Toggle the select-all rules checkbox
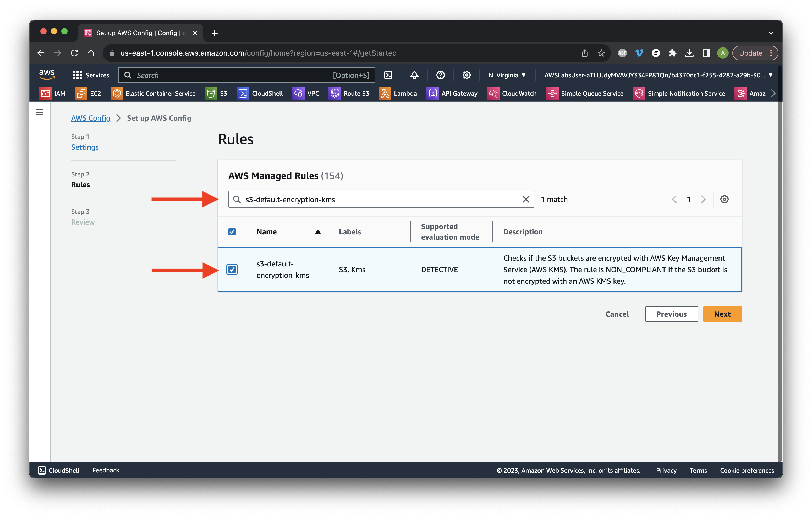Viewport: 812px width, 517px height. pos(232,232)
